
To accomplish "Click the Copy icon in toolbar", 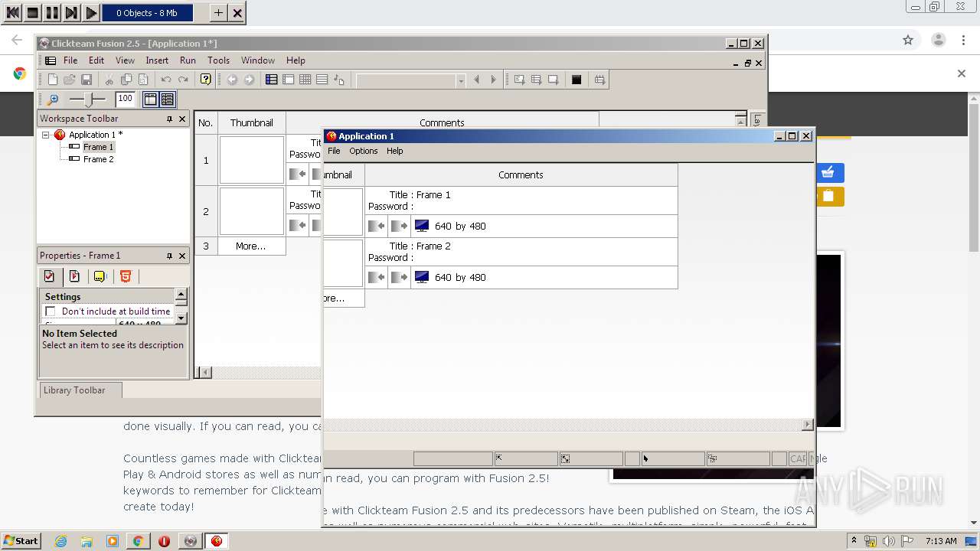I will (x=126, y=80).
